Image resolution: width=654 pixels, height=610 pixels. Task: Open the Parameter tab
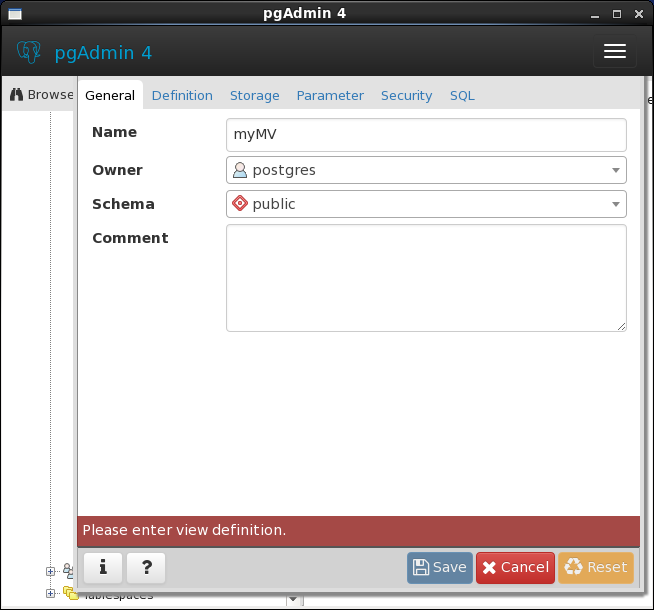click(x=330, y=95)
